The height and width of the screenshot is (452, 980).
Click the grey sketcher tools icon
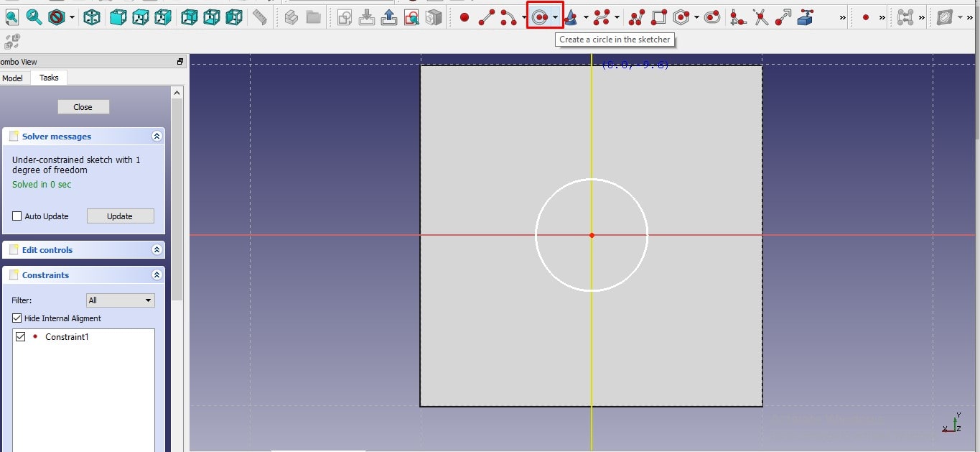click(x=905, y=17)
